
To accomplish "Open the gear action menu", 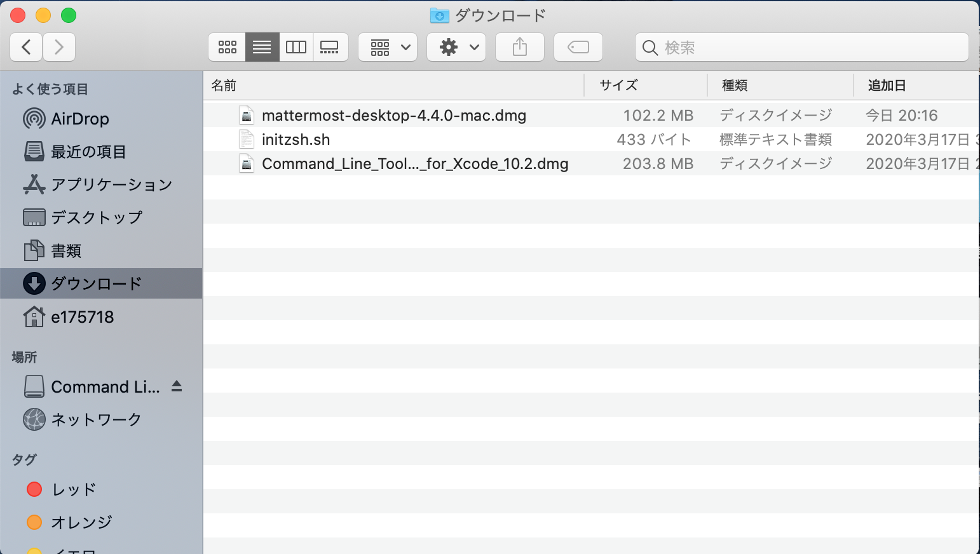I will 456,47.
